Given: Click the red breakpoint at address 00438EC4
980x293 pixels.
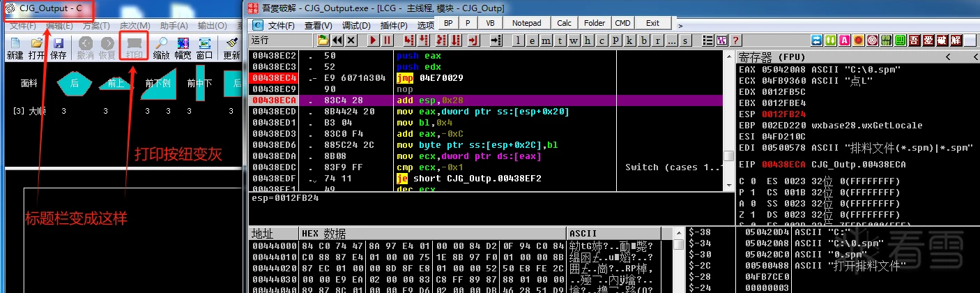Looking at the screenshot, I should coord(275,77).
